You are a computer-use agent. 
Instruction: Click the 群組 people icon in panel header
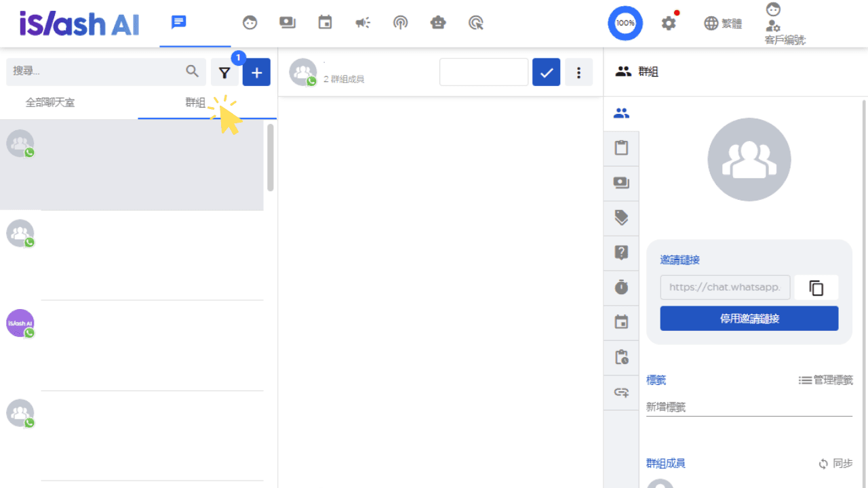pos(623,71)
